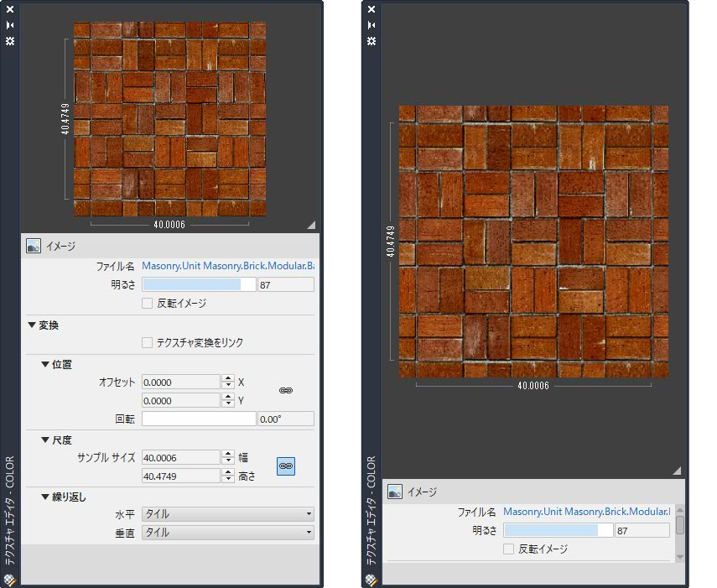Click the right preview resize corner handle
Image resolution: width=717 pixels, height=588 pixels.
click(678, 471)
